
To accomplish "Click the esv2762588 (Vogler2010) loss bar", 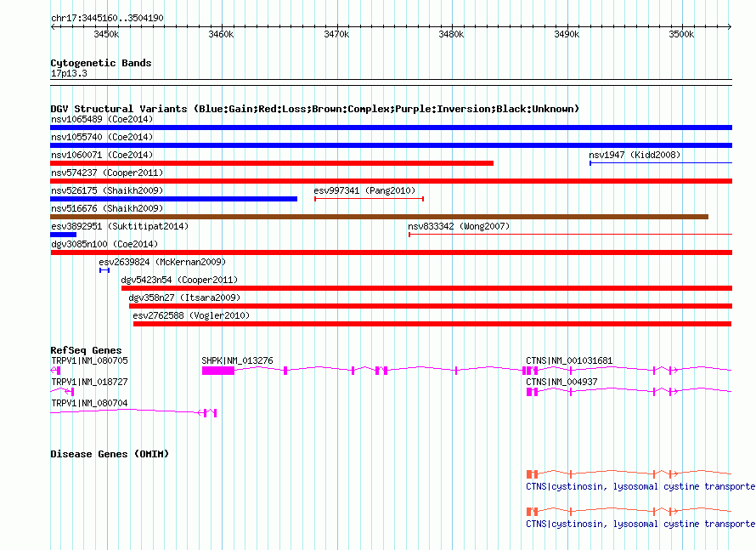I will 432,324.
